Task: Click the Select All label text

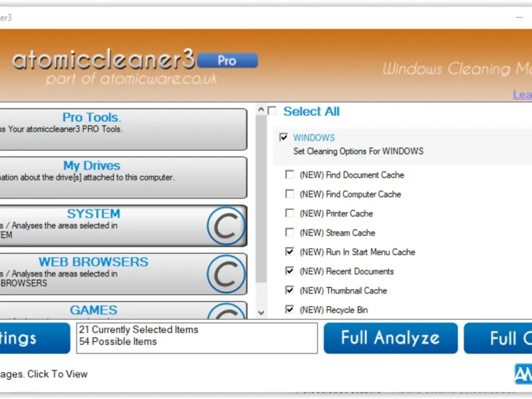Action: point(311,111)
